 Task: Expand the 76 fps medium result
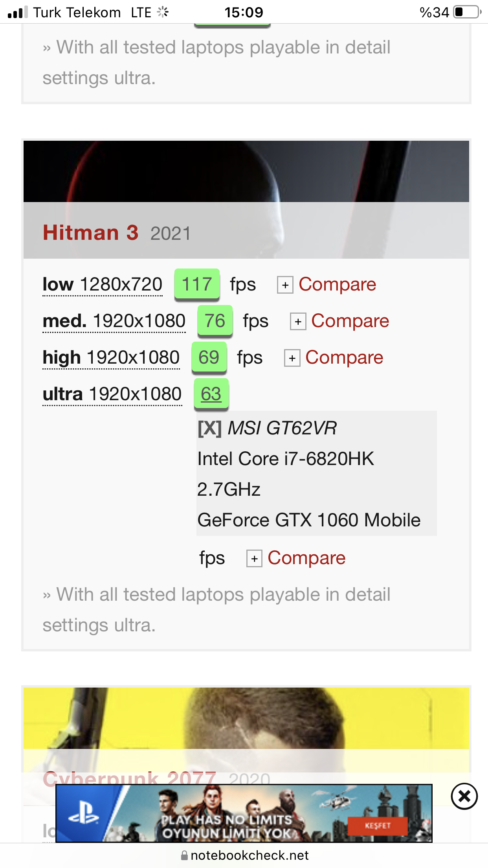[215, 321]
